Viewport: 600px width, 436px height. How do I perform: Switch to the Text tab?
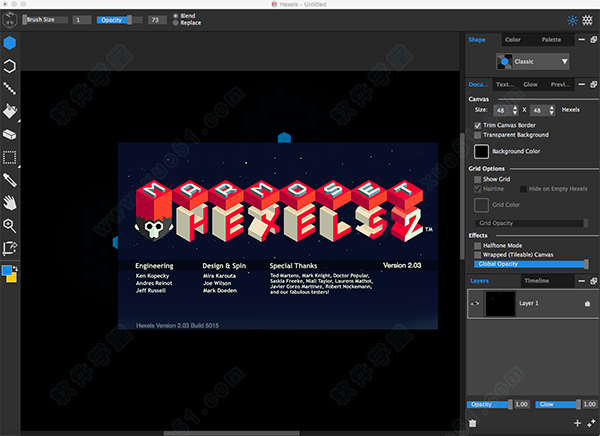click(x=505, y=84)
